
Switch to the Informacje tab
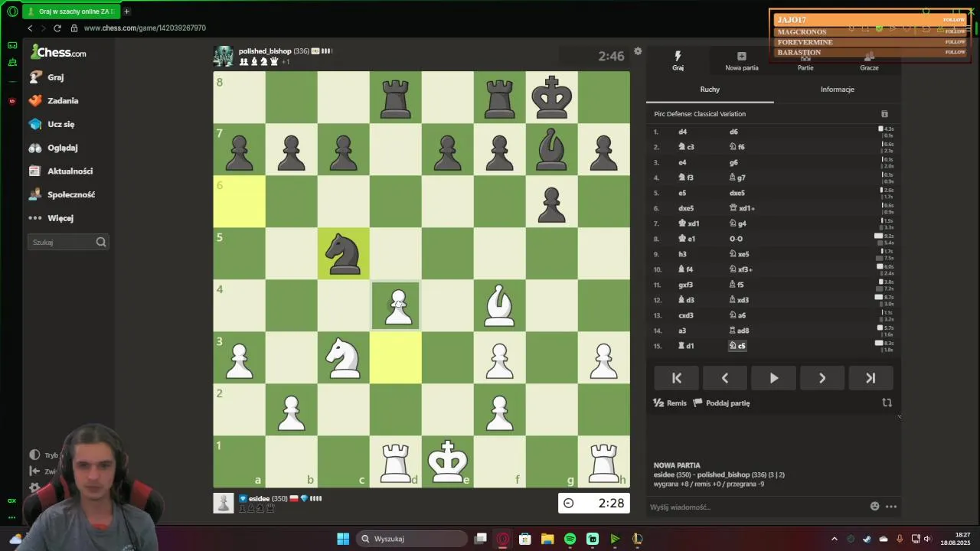(x=838, y=90)
